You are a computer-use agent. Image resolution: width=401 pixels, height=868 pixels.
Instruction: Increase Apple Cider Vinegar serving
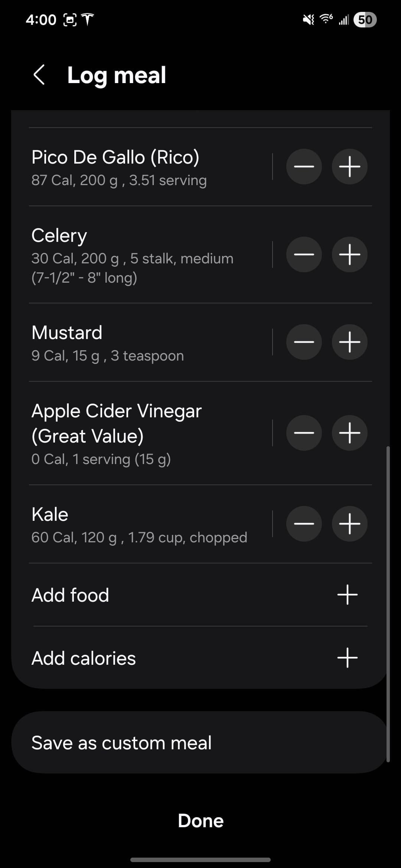[x=349, y=433]
